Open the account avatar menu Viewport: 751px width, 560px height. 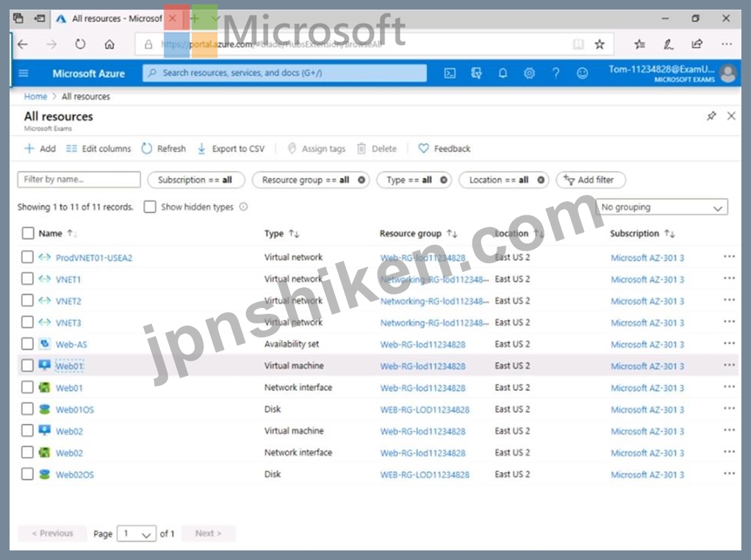click(728, 73)
